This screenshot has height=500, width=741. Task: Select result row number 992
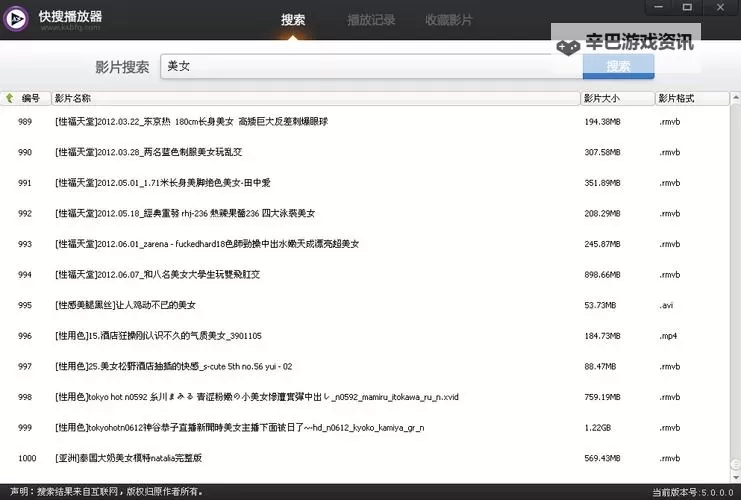[x=365, y=214]
